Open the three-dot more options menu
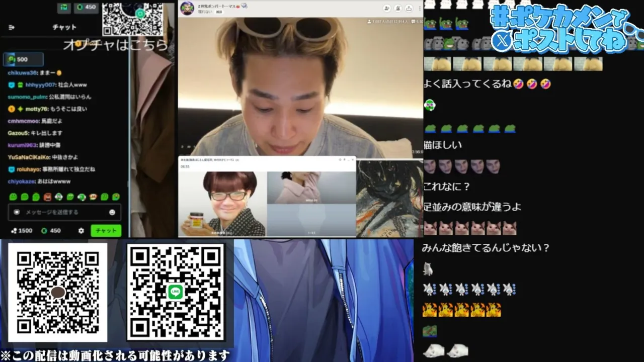The width and height of the screenshot is (644, 362). click(419, 8)
